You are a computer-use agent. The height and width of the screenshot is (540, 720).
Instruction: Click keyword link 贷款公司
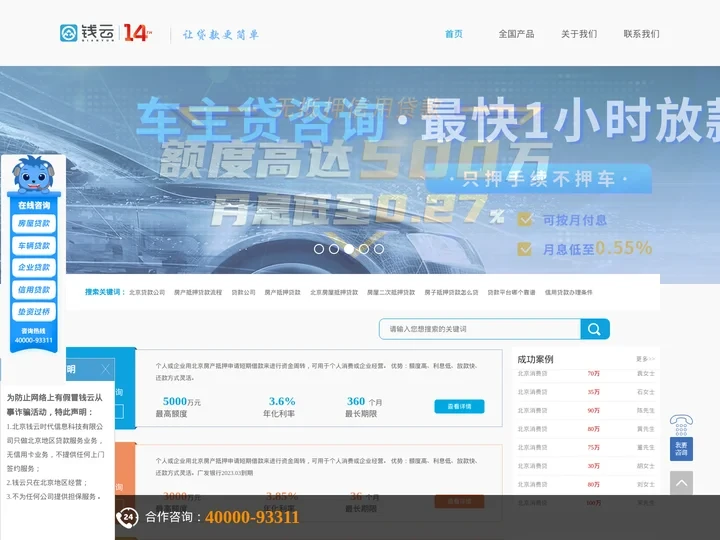coord(243,292)
